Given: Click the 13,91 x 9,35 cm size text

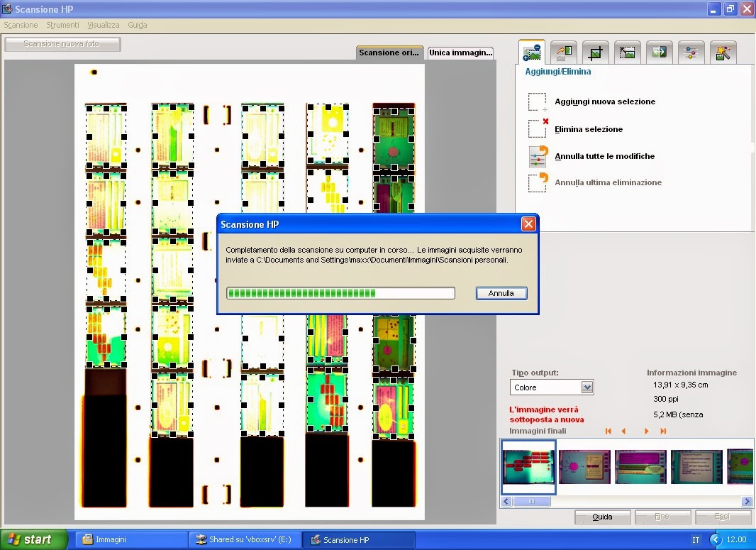Looking at the screenshot, I should click(x=680, y=385).
